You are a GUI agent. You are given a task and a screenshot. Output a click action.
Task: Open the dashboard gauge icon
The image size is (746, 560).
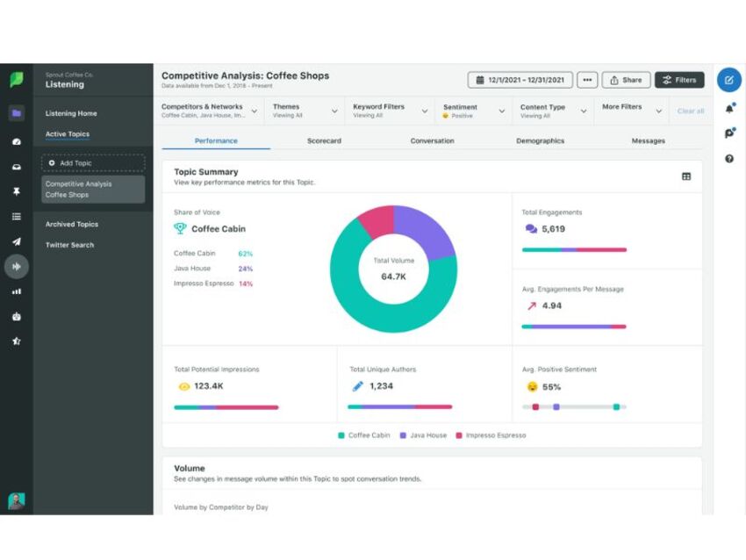pos(17,142)
